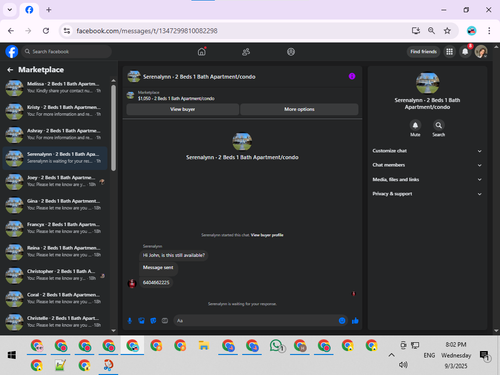Click the choose sticker icon in composer
The image size is (500, 375).
click(x=153, y=321)
